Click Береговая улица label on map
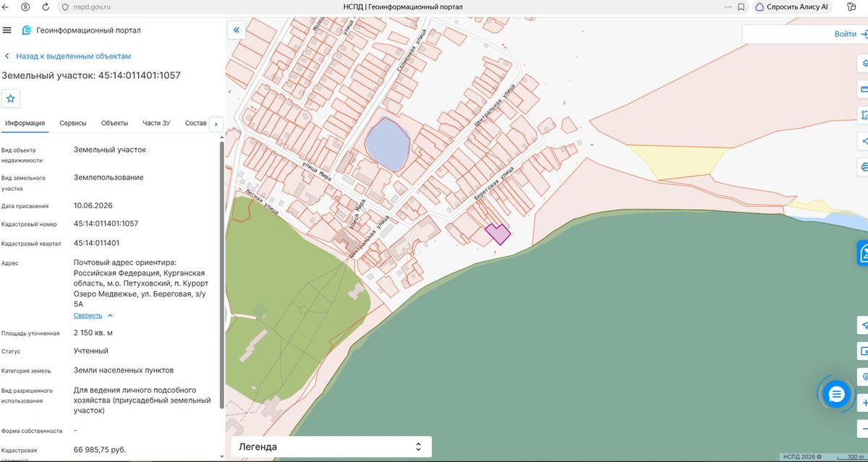This screenshot has width=868, height=462. click(x=493, y=184)
